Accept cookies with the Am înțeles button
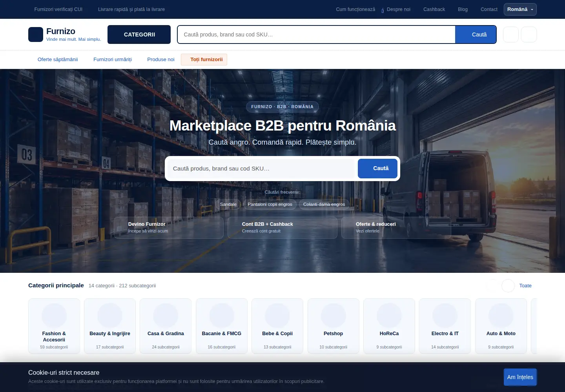The image size is (565, 392). (520, 377)
